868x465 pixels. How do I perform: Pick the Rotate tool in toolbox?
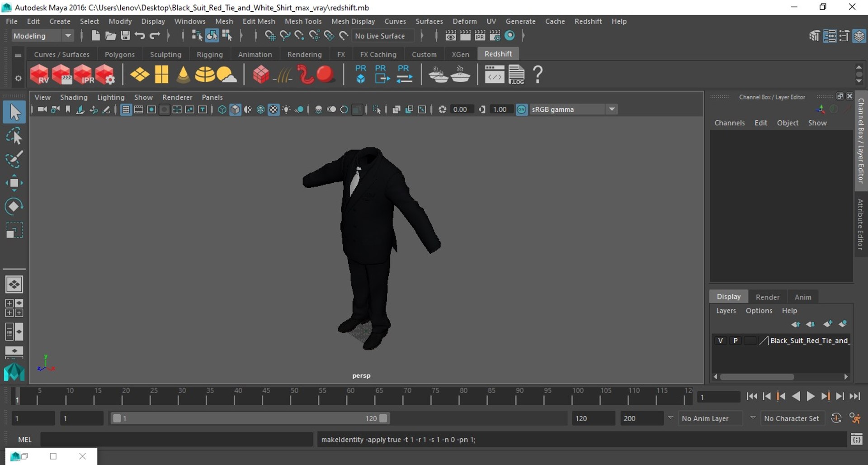coord(14,206)
